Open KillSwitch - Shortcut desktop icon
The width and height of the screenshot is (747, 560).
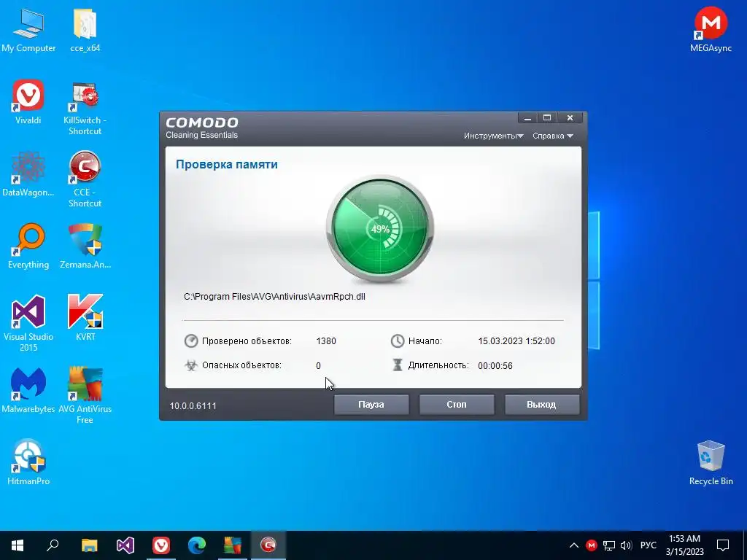pos(85,108)
